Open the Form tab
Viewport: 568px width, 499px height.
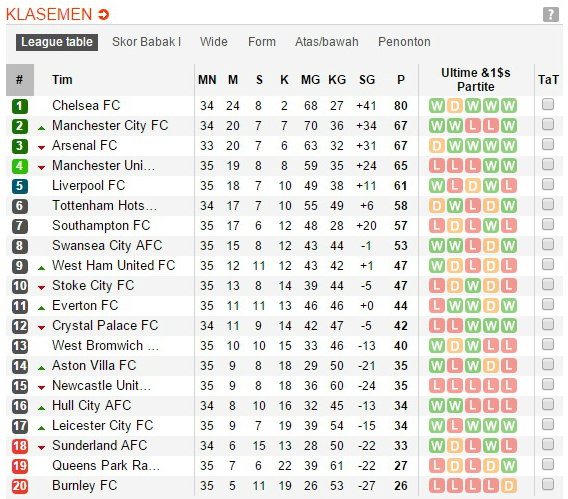(262, 42)
